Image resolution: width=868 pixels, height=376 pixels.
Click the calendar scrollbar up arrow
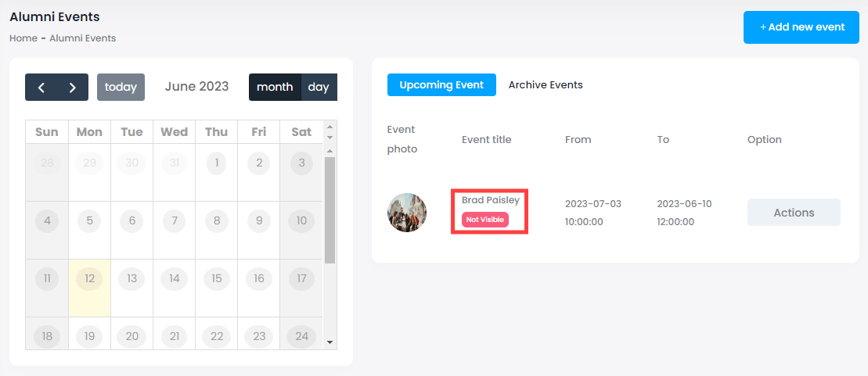click(x=330, y=127)
